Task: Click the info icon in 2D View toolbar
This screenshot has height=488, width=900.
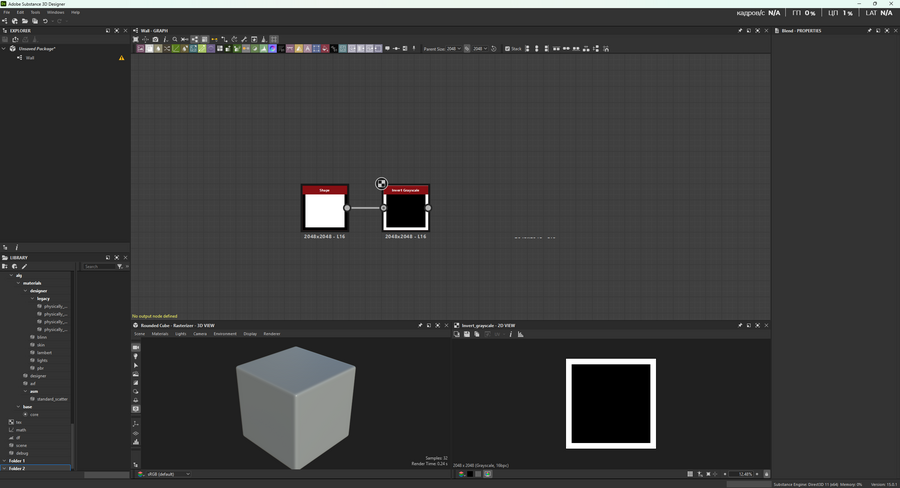Action: [x=510, y=334]
